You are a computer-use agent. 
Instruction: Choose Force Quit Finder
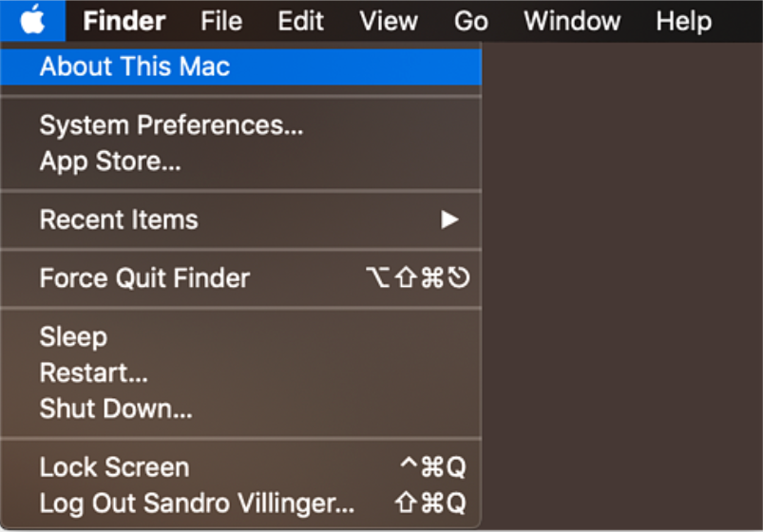(144, 278)
